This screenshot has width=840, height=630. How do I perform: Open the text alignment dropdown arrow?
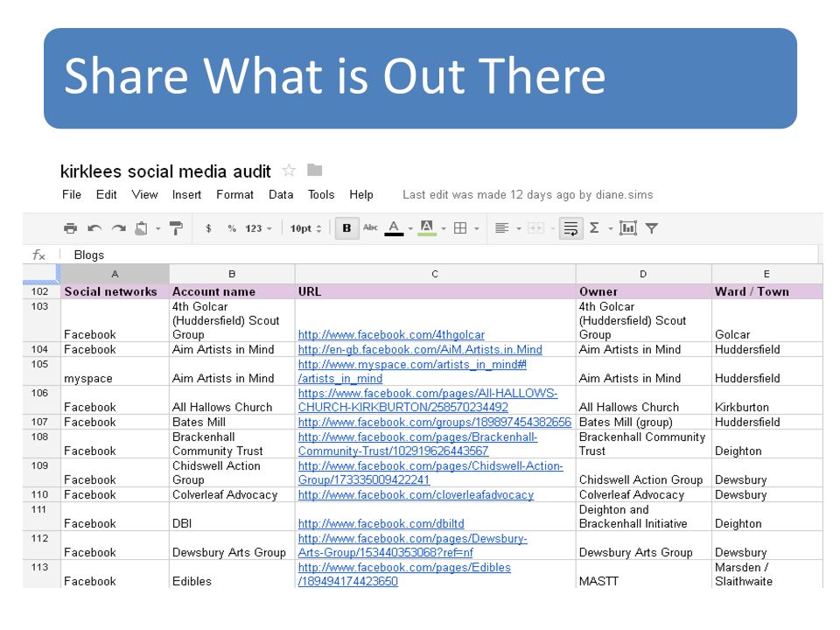pos(519,228)
